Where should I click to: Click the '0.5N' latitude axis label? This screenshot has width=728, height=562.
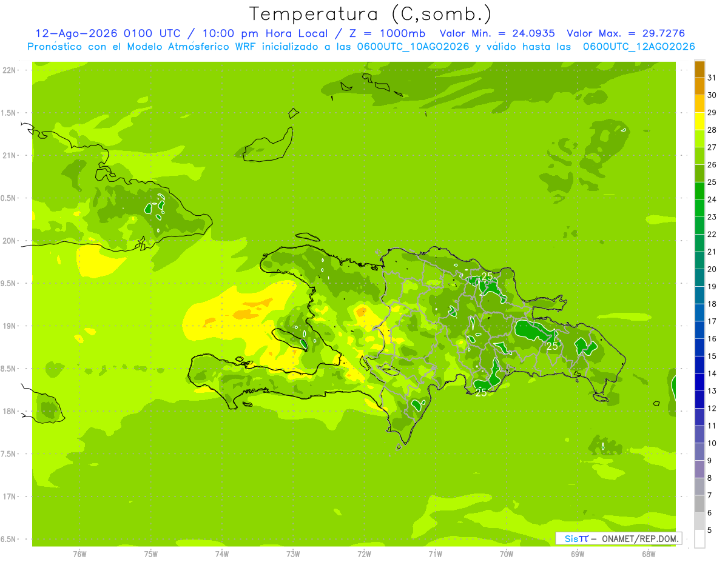click(9, 198)
